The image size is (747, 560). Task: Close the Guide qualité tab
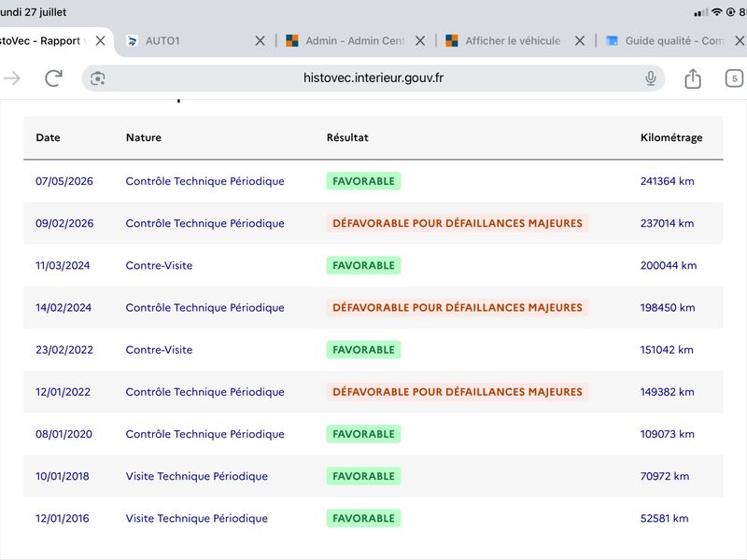pos(740,41)
